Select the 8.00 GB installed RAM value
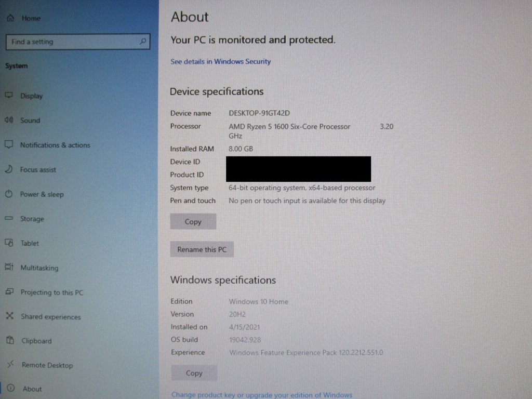The image size is (532, 399). click(x=241, y=149)
